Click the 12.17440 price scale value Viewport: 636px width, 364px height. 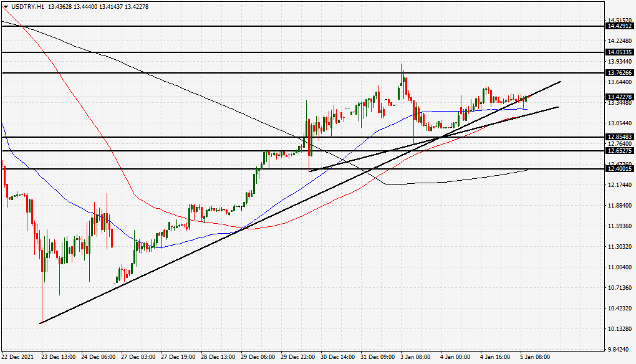(620, 185)
